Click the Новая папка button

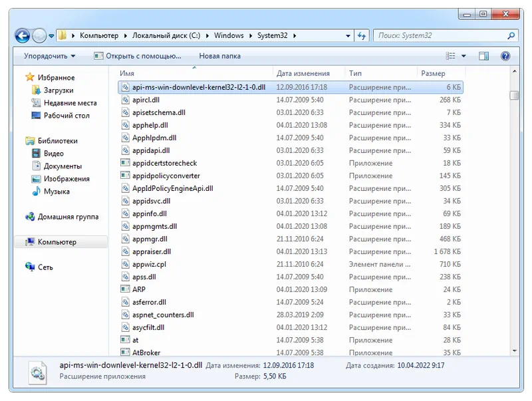click(x=219, y=57)
